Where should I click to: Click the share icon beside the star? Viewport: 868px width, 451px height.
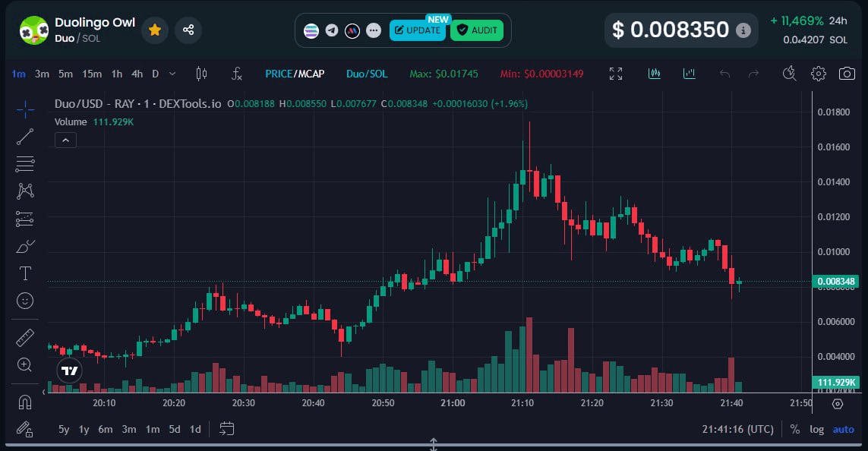pyautogui.click(x=188, y=30)
